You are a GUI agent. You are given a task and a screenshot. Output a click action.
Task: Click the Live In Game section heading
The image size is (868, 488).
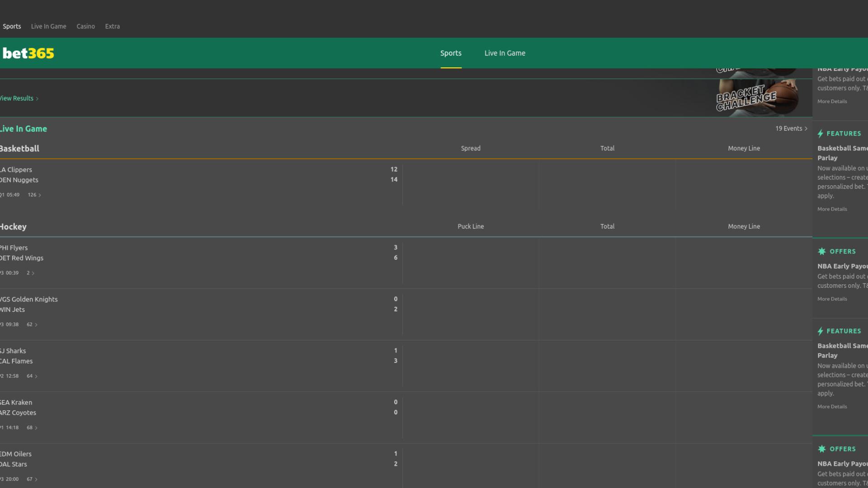[x=23, y=129]
